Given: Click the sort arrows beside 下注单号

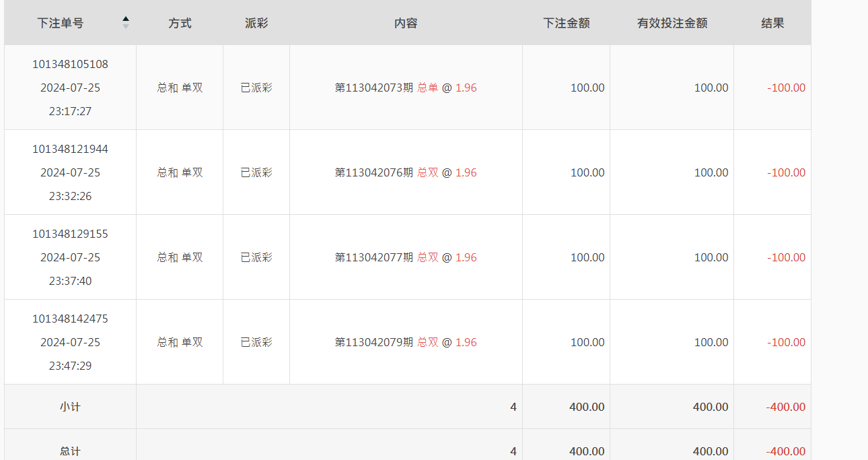Looking at the screenshot, I should [126, 23].
